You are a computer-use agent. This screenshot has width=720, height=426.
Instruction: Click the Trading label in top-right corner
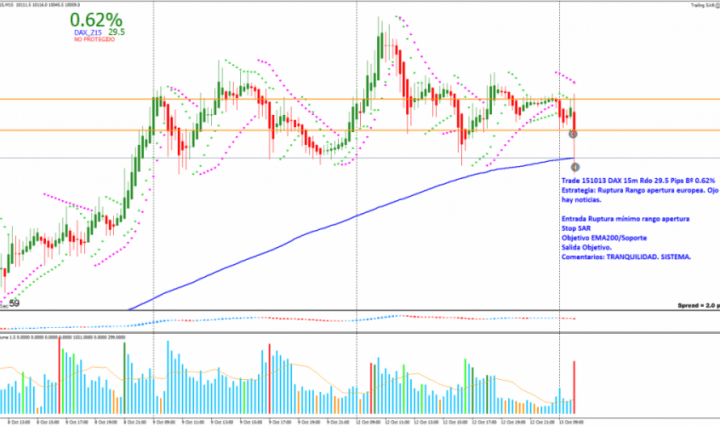(x=699, y=5)
